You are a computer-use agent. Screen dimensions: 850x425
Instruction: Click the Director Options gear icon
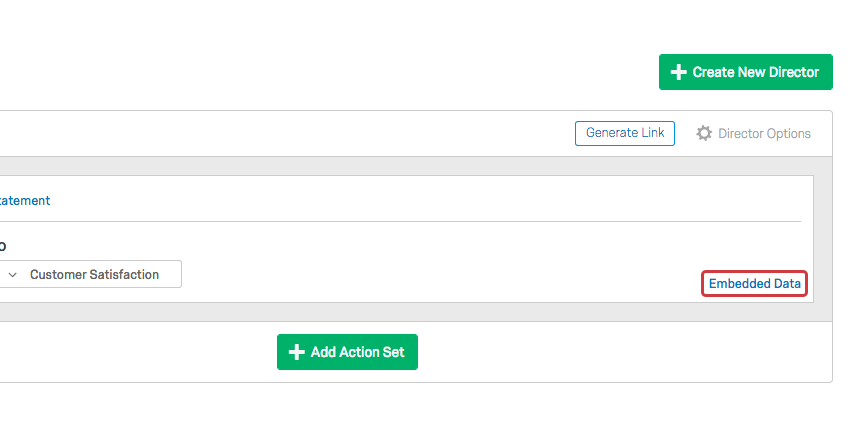tap(704, 133)
